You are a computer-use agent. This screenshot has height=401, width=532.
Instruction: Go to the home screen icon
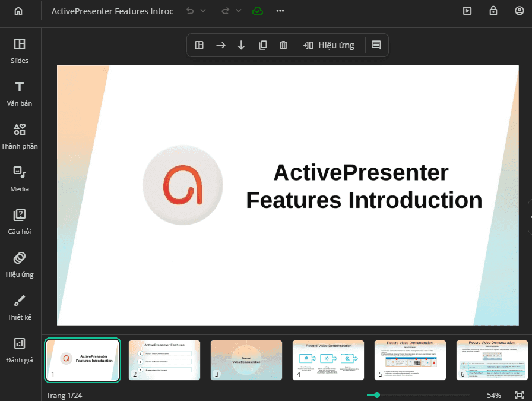[x=18, y=11]
